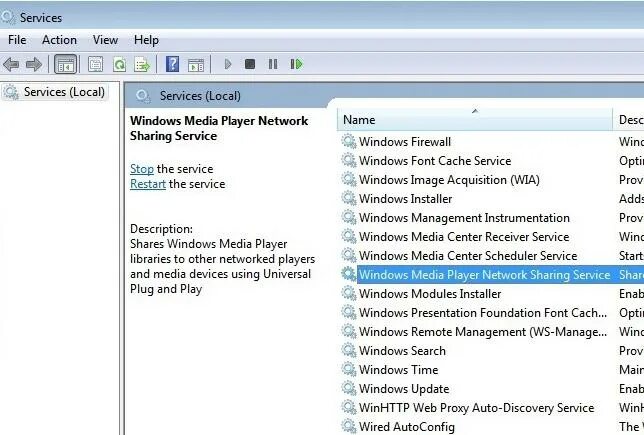Click the gear icon beside Windows Time
Screen dimensions: 644x435
click(x=349, y=369)
